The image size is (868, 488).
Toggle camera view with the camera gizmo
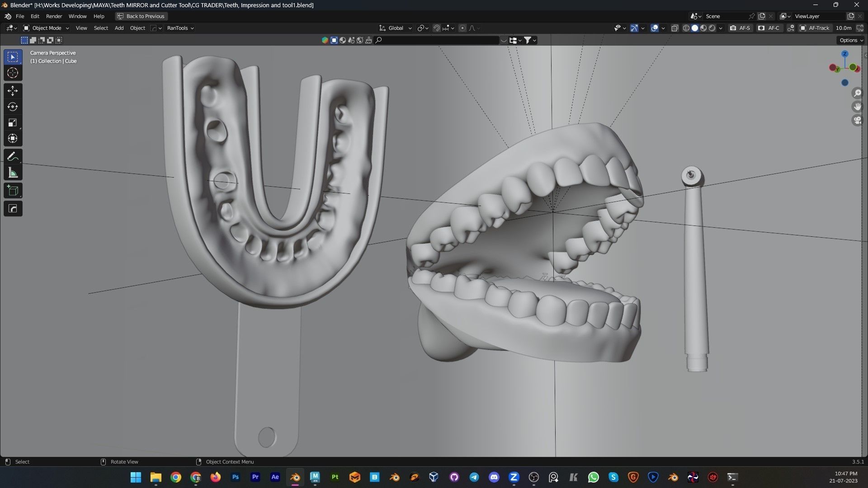tap(857, 121)
